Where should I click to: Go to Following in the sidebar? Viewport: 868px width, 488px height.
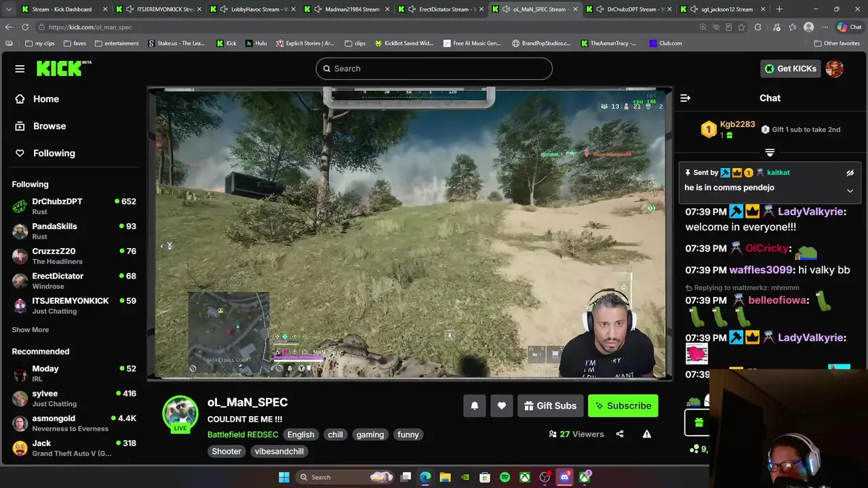[x=54, y=153]
